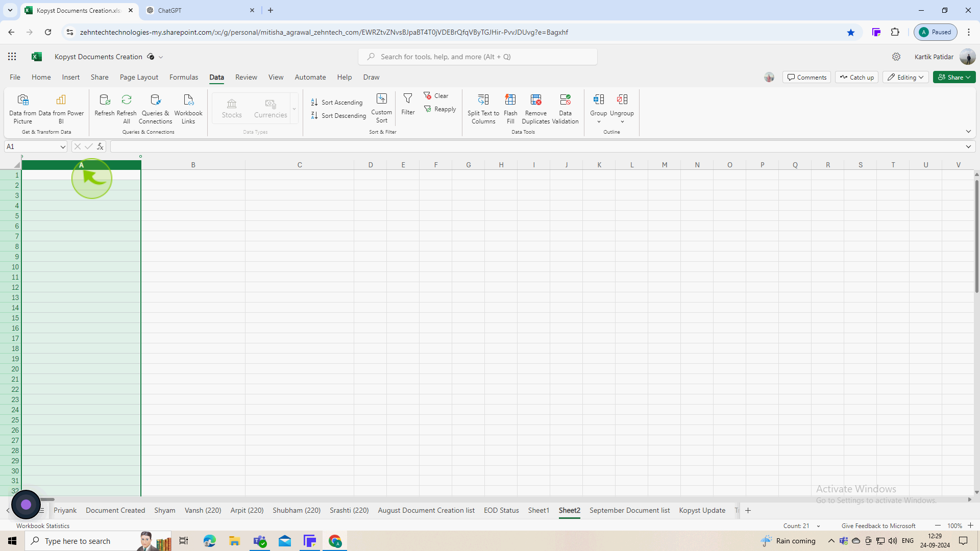Click the select-all corner triangle
The height and width of the screenshot is (551, 980).
16,165
